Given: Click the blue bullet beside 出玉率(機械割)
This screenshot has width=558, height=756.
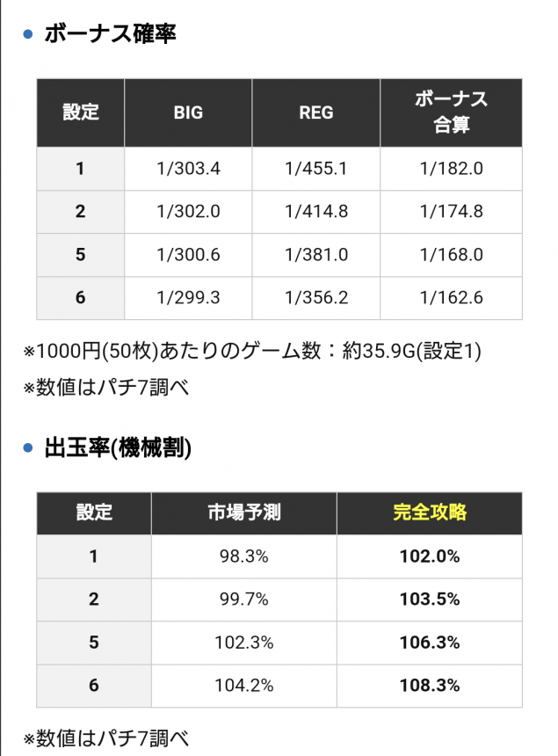Looking at the screenshot, I should (28, 448).
